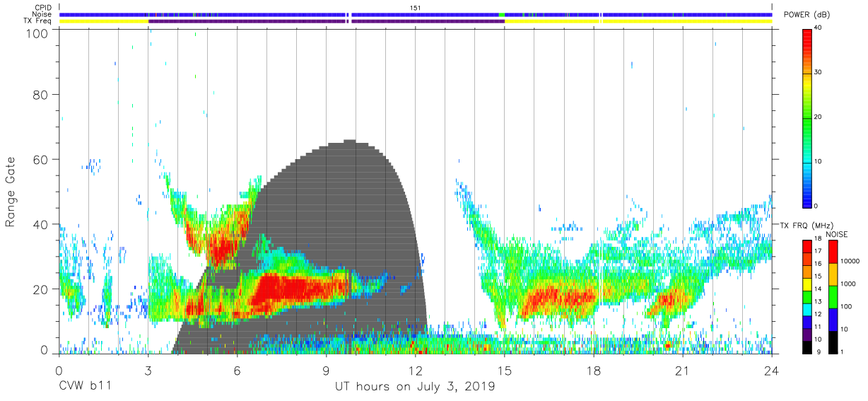Click the NOISE color scale bar
The image size is (868, 401).
832,296
